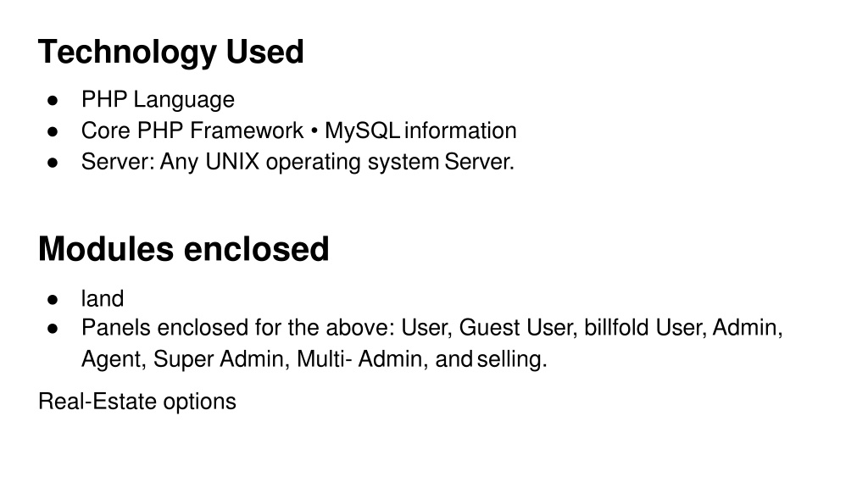Click the bullet before 'Server: Any UNIX'
Viewport: 868px width, 488px height.
click(x=53, y=163)
